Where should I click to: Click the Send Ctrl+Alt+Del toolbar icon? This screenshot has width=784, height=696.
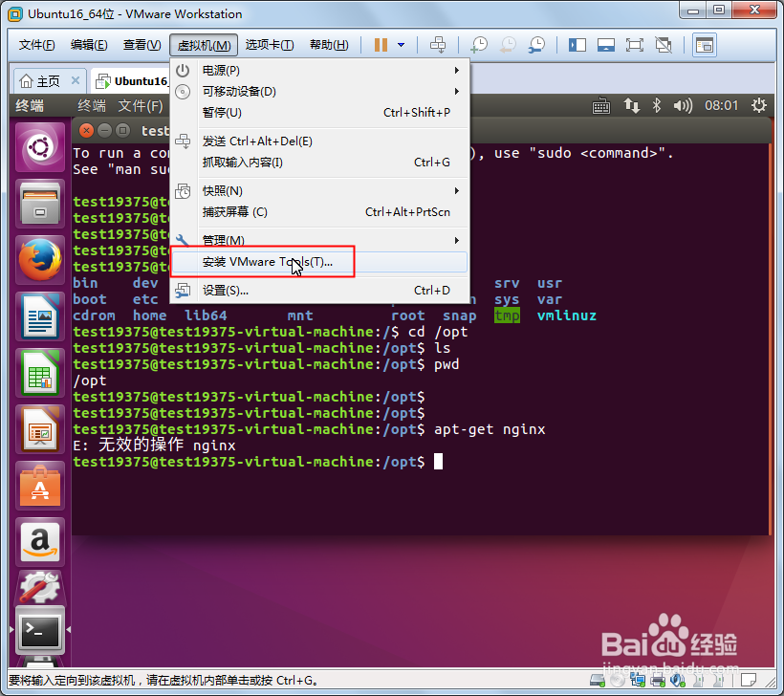coord(438,45)
